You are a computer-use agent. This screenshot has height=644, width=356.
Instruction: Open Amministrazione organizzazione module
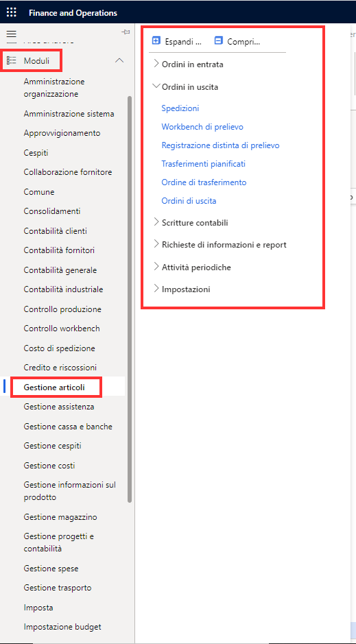click(54, 88)
